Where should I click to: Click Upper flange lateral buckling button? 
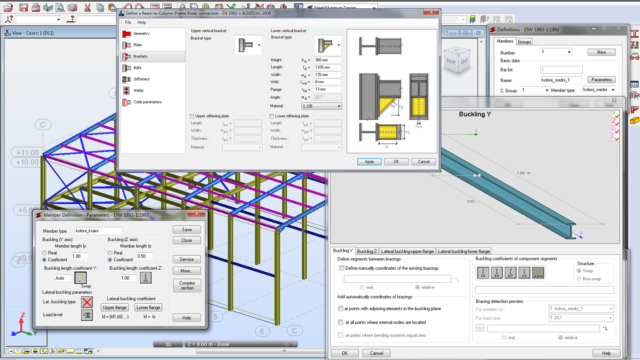click(x=114, y=307)
